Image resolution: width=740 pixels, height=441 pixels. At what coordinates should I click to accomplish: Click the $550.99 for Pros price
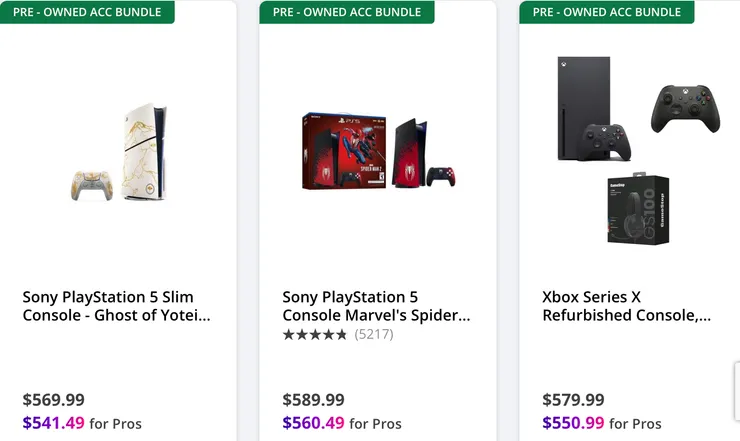(x=574, y=423)
